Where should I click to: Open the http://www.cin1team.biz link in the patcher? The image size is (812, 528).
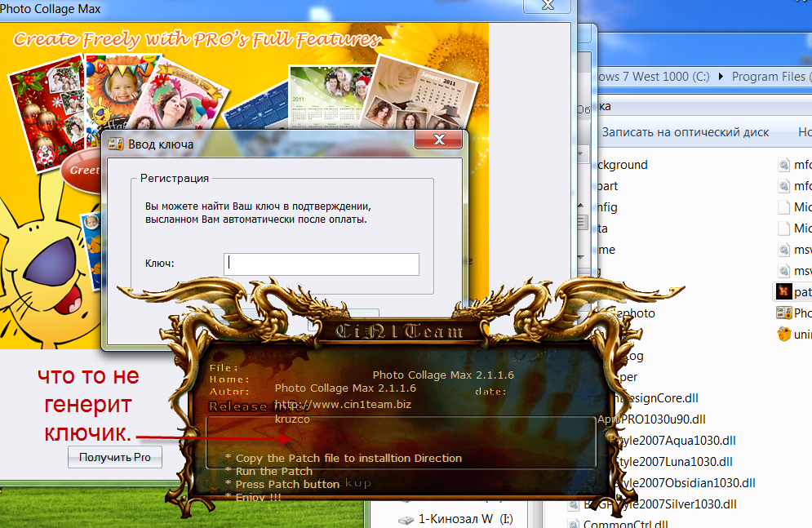click(x=342, y=404)
